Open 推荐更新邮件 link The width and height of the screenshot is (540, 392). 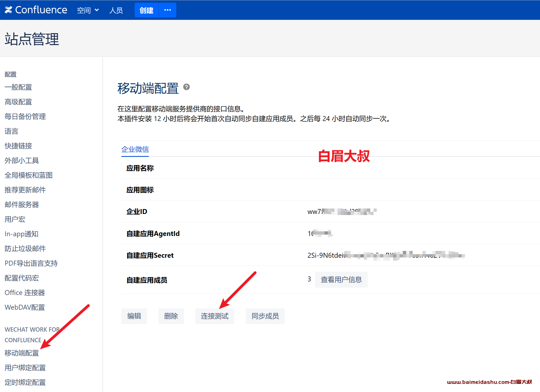click(25, 190)
